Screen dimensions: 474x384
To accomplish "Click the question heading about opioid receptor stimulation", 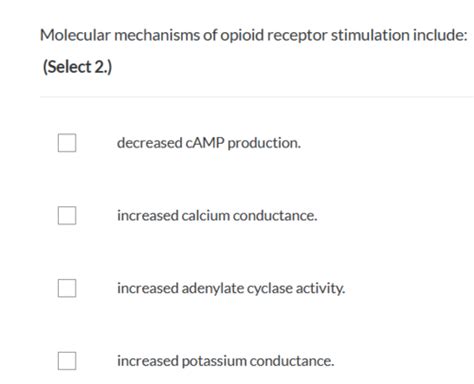I will (253, 35).
